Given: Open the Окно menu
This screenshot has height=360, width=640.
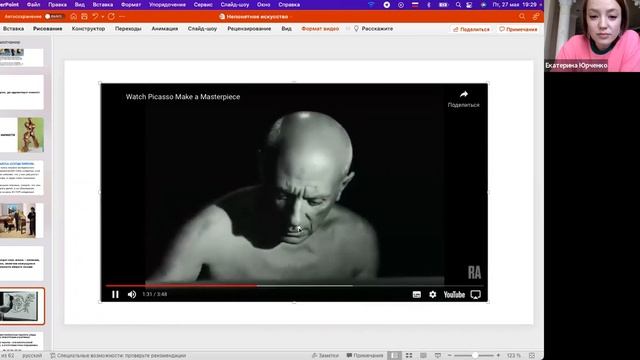Looking at the screenshot, I should pos(264,5).
